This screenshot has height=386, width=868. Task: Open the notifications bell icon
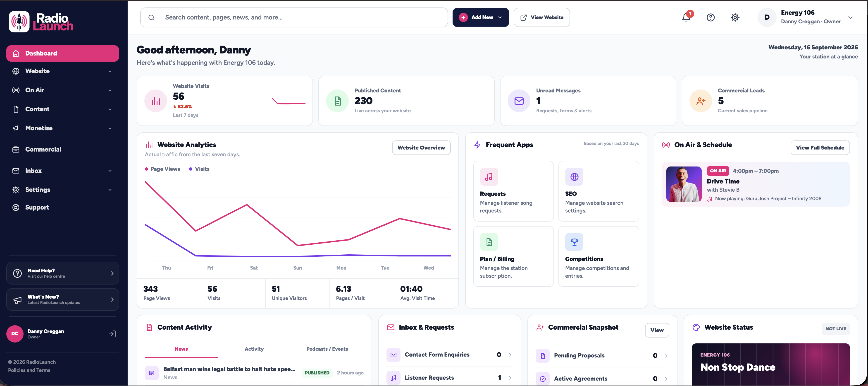pos(686,17)
